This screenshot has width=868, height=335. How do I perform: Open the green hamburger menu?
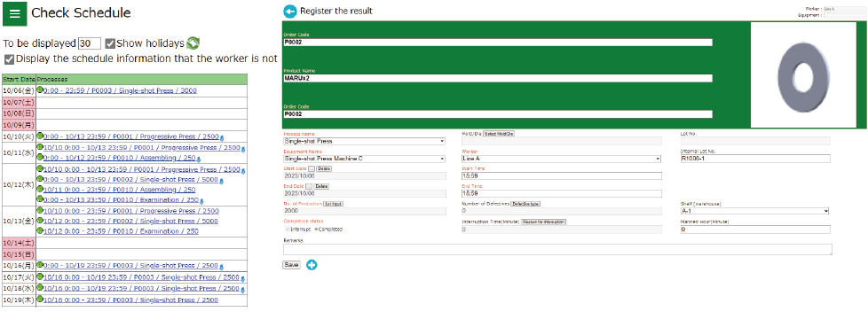point(14,14)
